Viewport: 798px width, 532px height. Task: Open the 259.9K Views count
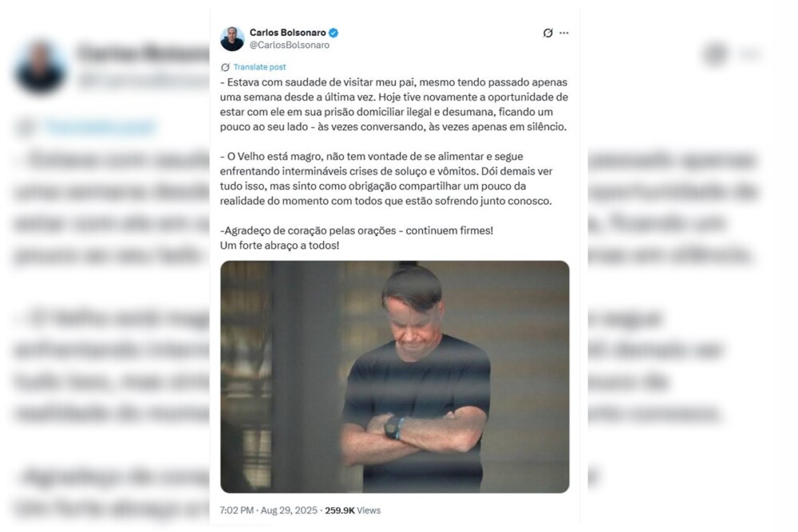click(x=353, y=510)
